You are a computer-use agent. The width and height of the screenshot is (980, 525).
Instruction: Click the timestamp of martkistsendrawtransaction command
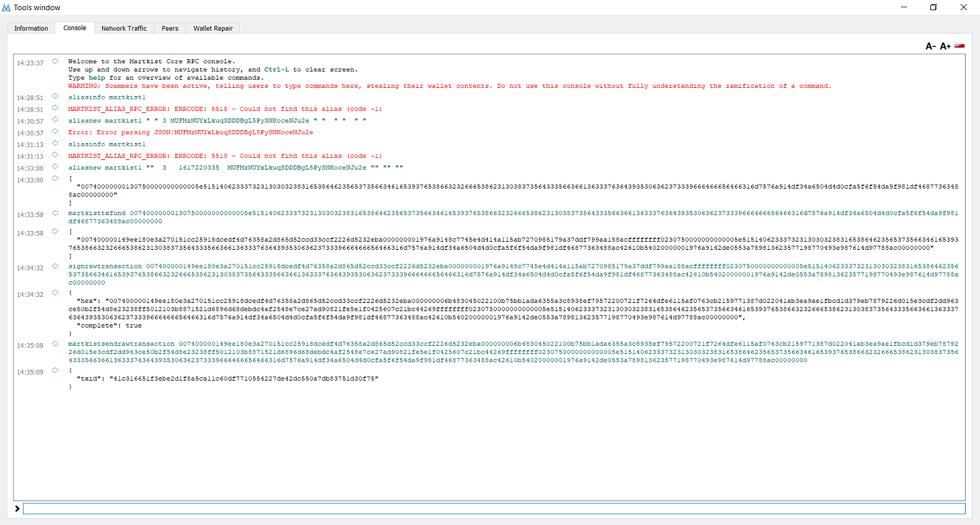point(30,345)
